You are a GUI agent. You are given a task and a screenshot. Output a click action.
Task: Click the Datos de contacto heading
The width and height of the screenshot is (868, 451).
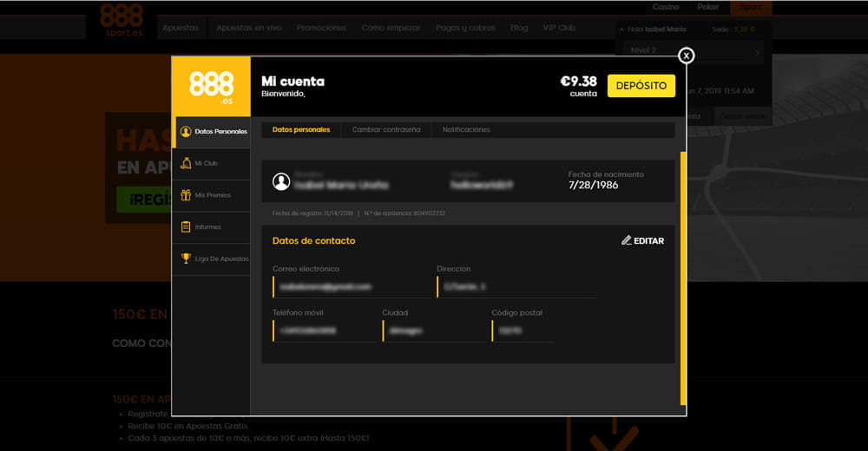(x=314, y=241)
